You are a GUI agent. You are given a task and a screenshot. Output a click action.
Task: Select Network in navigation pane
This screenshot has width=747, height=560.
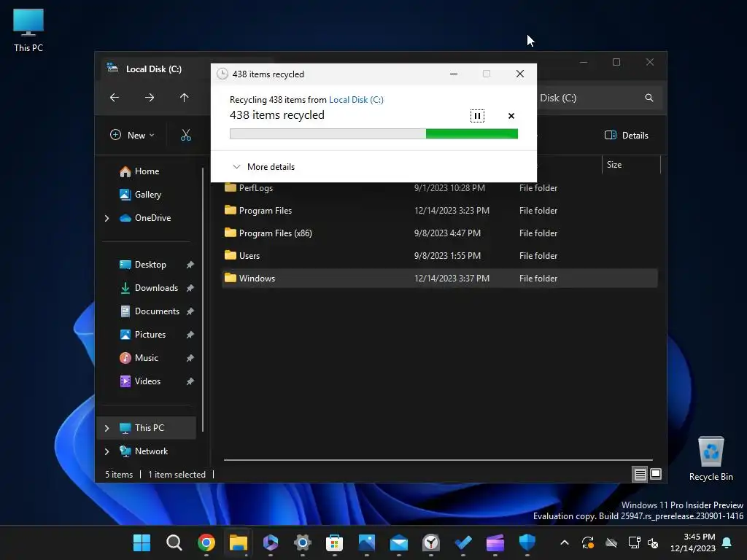(144, 451)
